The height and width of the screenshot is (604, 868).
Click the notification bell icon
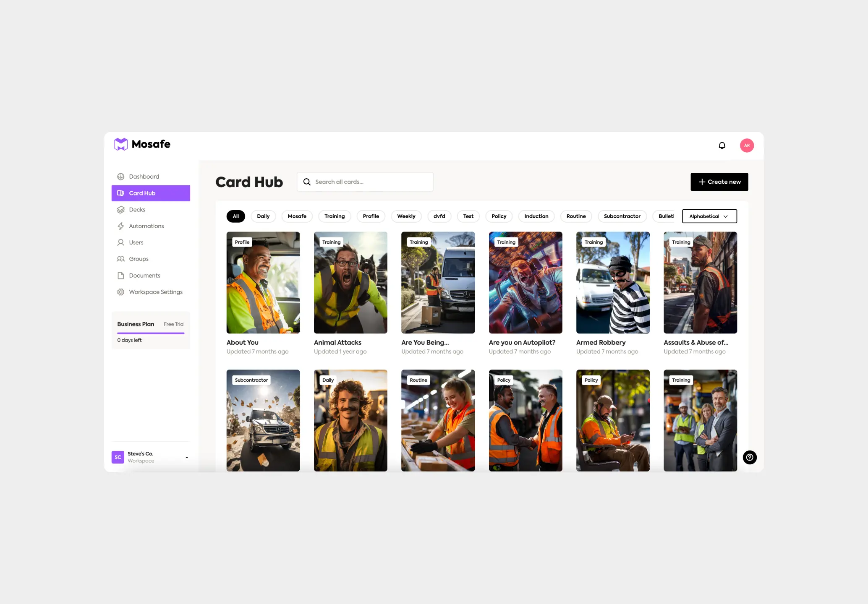[x=722, y=146]
